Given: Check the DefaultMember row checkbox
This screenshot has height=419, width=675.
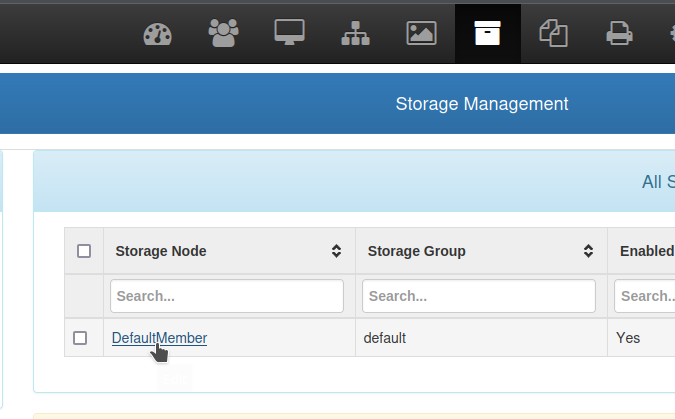Looking at the screenshot, I should [81, 338].
